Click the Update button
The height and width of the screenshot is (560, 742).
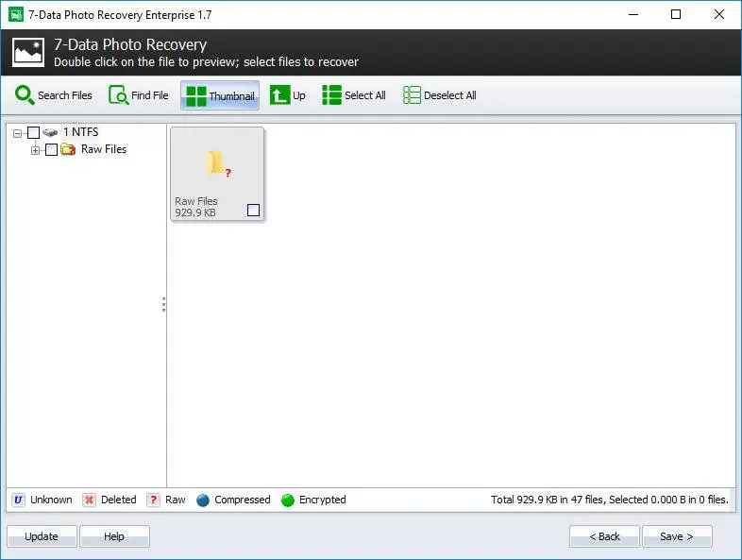click(42, 536)
